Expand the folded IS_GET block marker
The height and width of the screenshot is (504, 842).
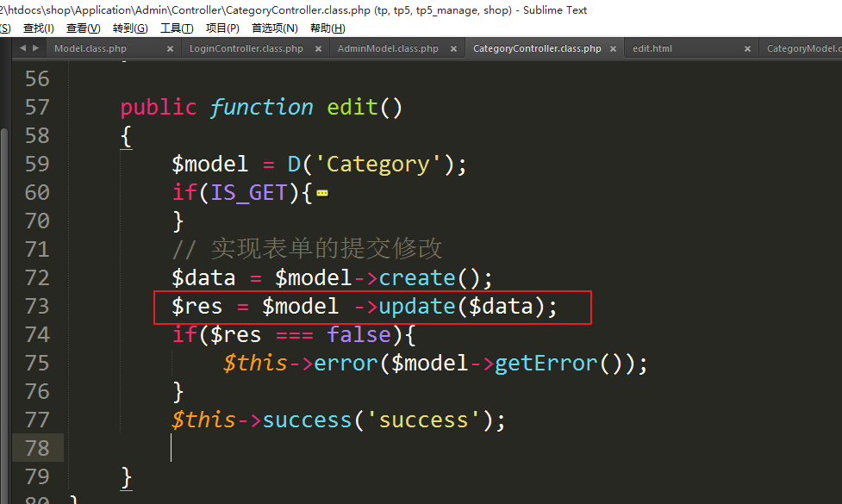pos(322,194)
